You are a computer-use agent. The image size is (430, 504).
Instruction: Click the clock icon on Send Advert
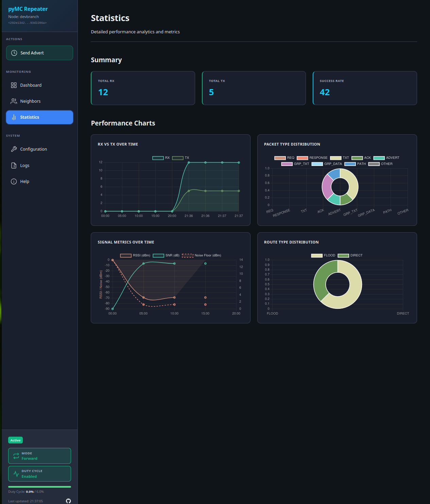coord(14,53)
